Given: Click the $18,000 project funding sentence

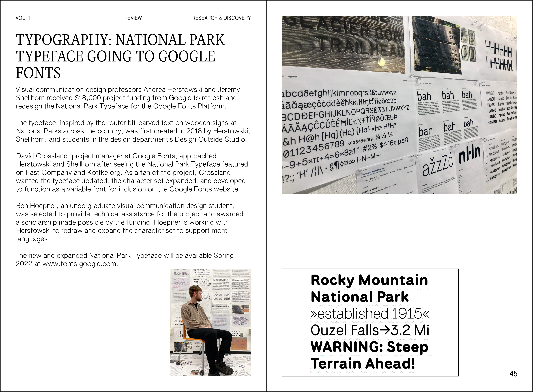Looking at the screenshot, I should [128, 98].
